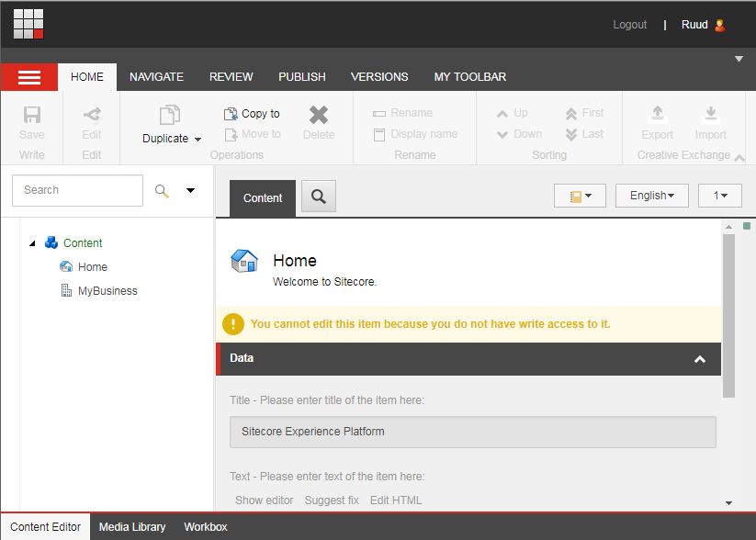
Task: Open the search tab with magnifier
Action: (x=319, y=197)
